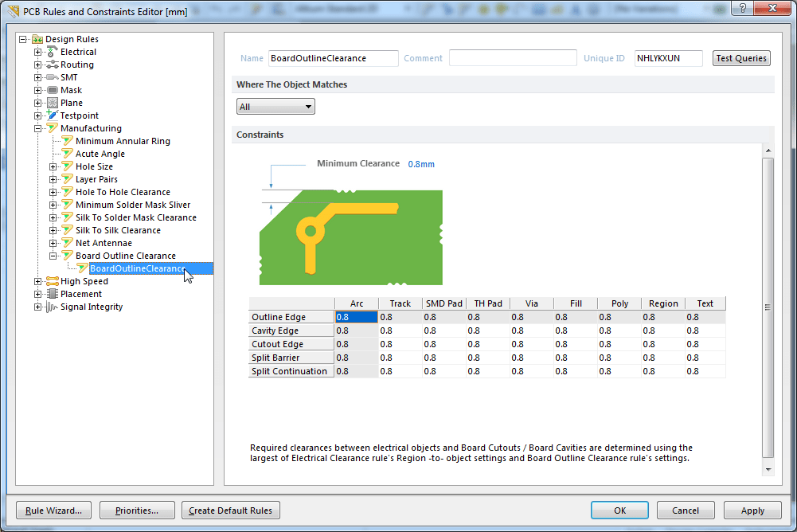
Task: Click the Poly column header
Action: click(619, 303)
